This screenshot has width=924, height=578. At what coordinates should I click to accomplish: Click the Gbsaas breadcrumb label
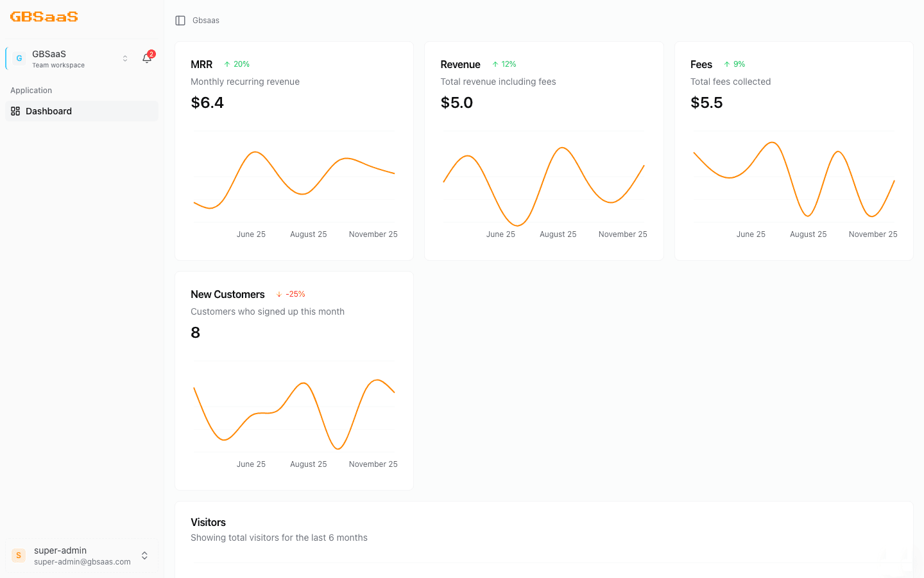point(206,20)
